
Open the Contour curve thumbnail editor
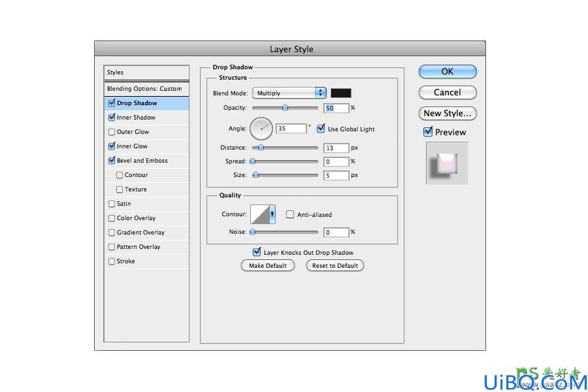(260, 214)
